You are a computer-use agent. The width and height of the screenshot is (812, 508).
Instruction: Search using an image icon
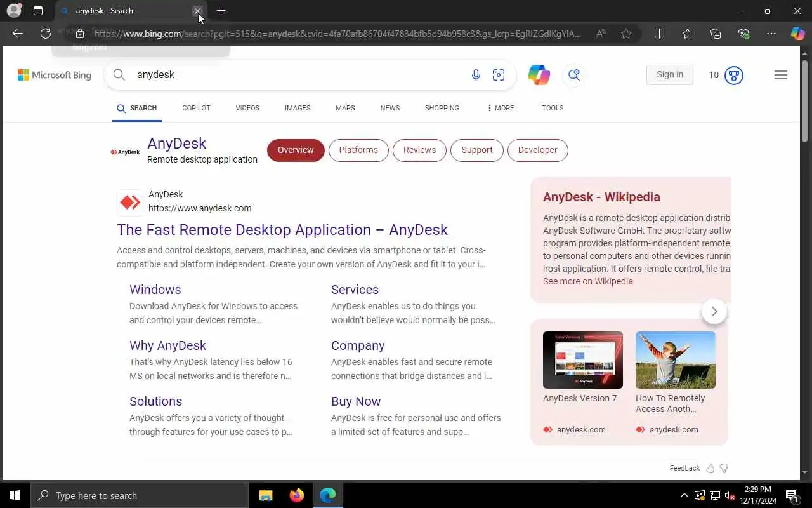point(499,75)
